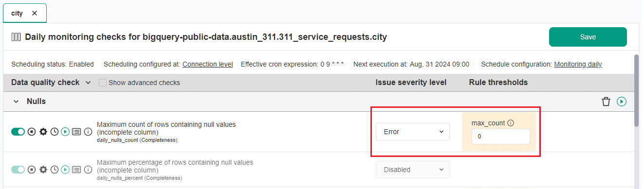Open Data quality check header dropdown
The image size is (644, 189).
[x=88, y=83]
